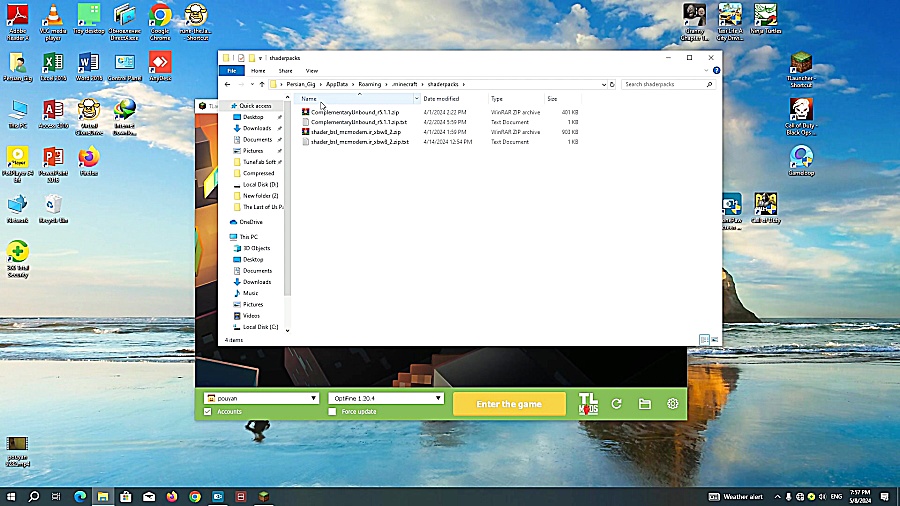Open 3D Objects under This PC

click(x=256, y=248)
